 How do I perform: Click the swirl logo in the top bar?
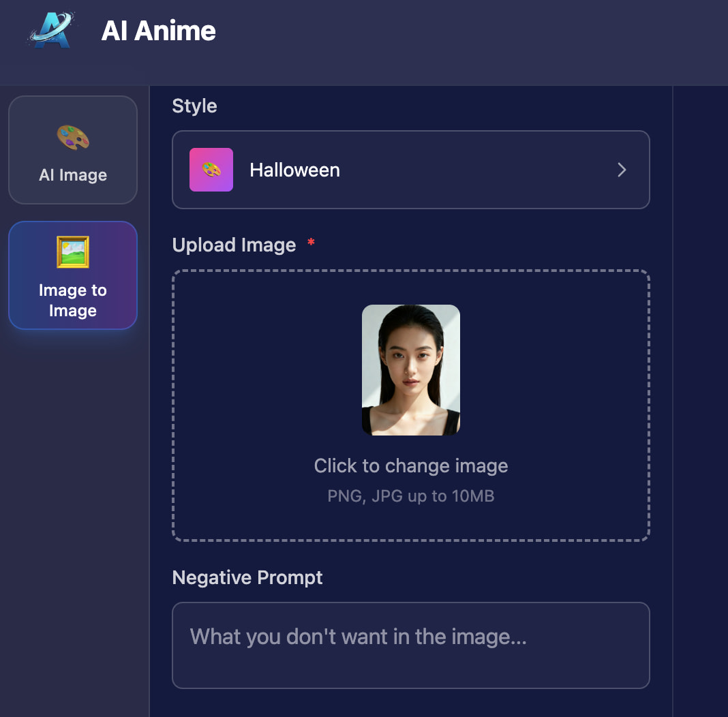coord(51,29)
